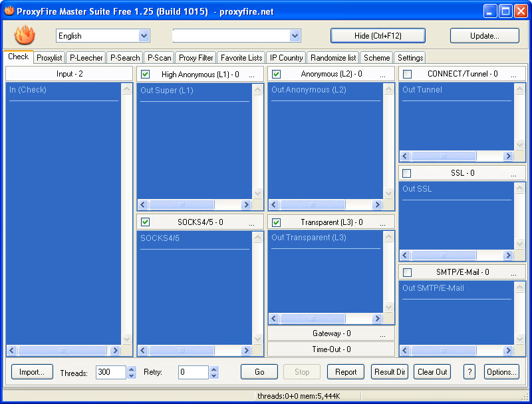The width and height of the screenshot is (532, 404).
Task: Click the right scroll arrow in Out Transparent (L3) list
Action: (377, 318)
